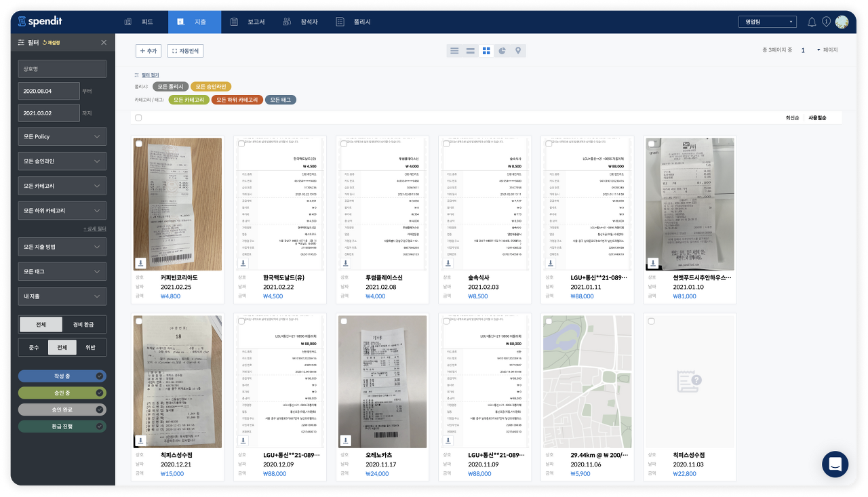This screenshot has width=868, height=497.
Task: Check the 한국맥도날드(유) card checkbox
Action: [241, 144]
